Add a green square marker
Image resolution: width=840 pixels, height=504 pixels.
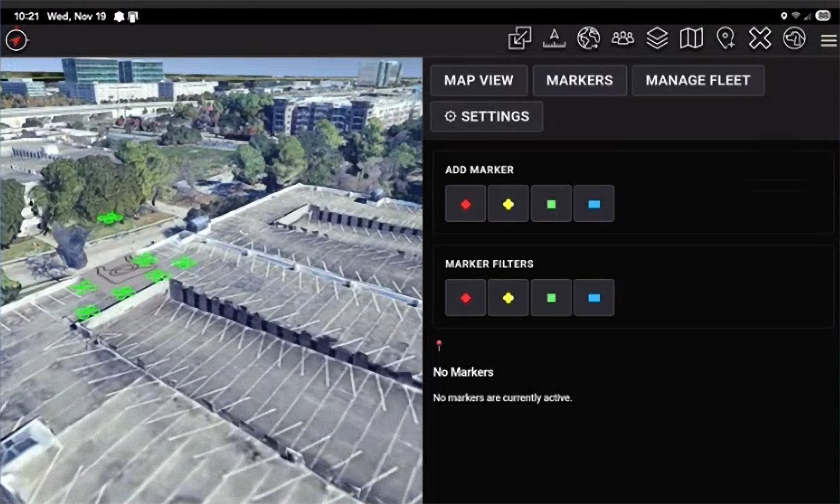click(551, 204)
